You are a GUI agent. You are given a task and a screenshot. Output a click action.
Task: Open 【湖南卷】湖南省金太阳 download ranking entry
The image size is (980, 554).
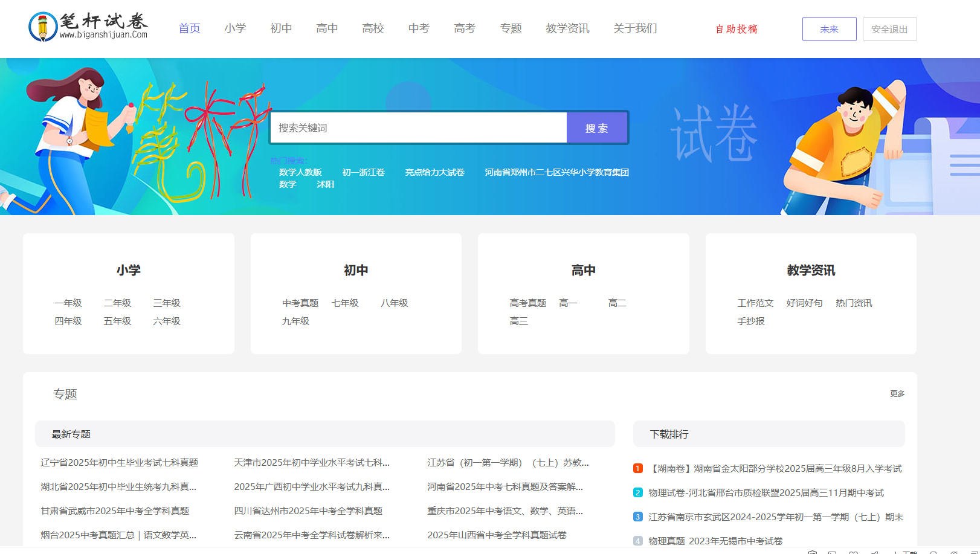click(775, 468)
